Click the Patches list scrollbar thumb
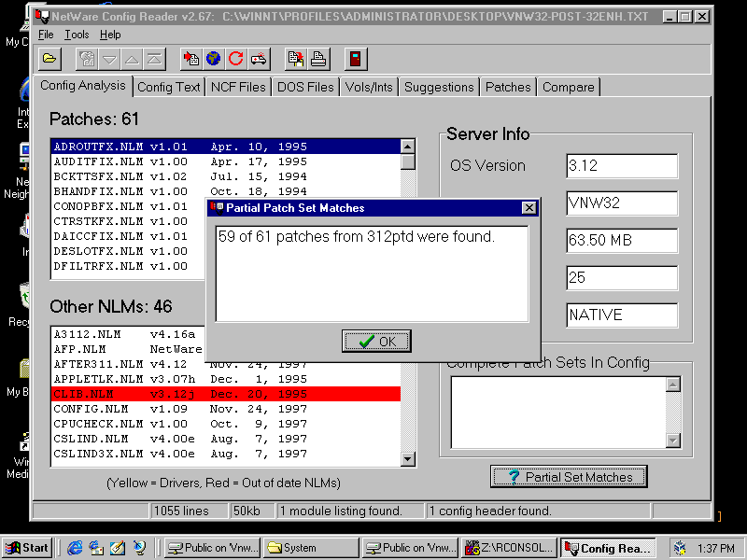 click(x=408, y=161)
